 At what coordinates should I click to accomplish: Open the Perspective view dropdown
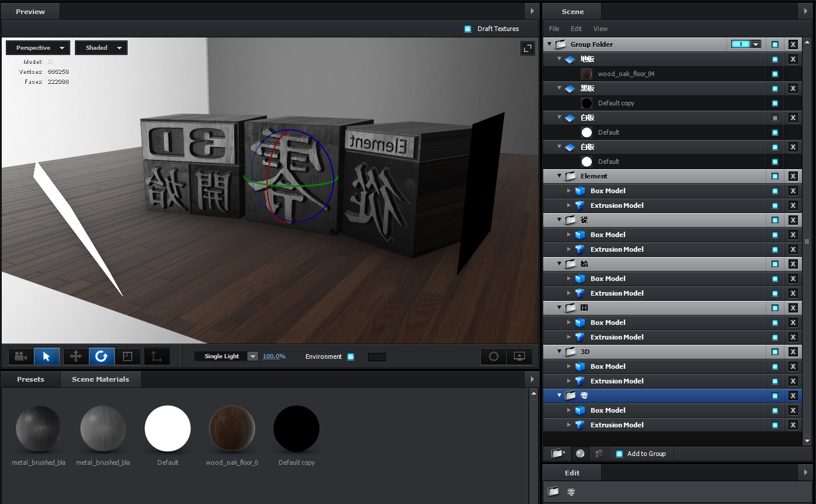tap(38, 48)
